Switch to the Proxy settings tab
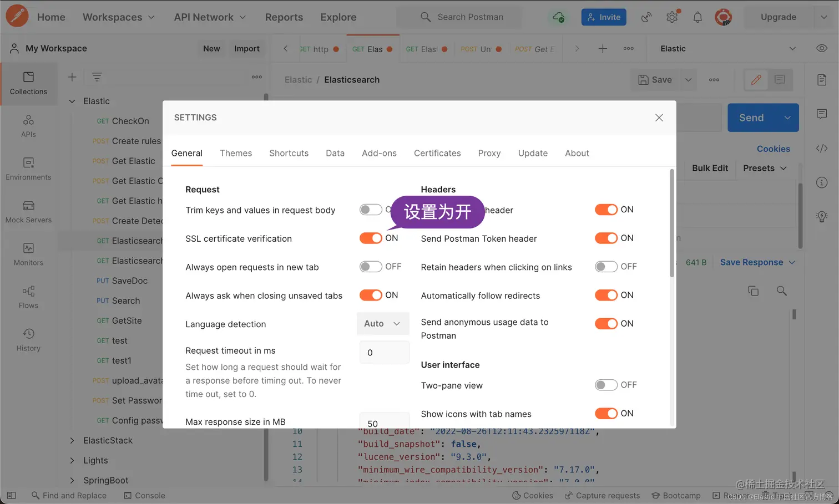 [x=489, y=153]
